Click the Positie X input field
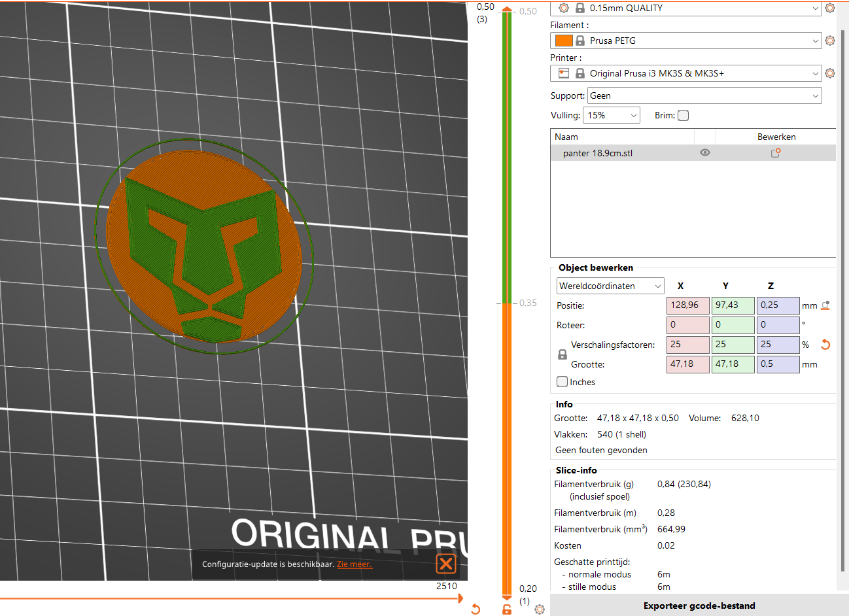This screenshot has height=616, width=849. 687,305
